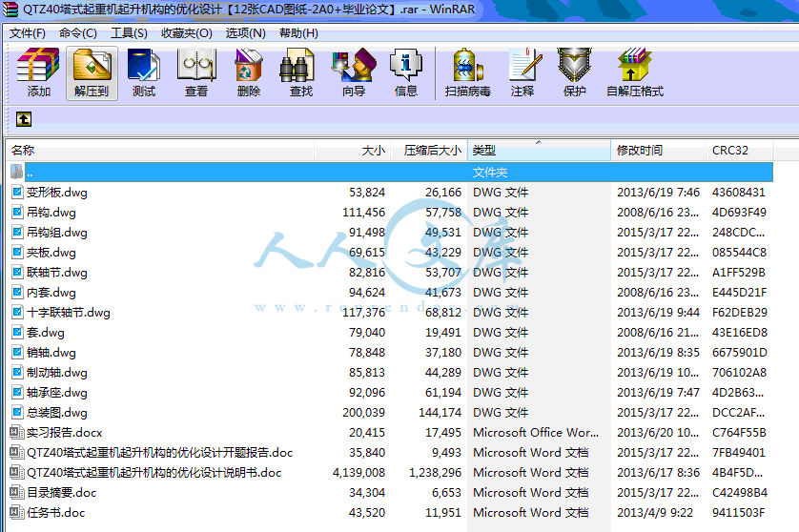Viewport: 799px width, 532px height.
Task: Open the File (文件) menu
Action: [28, 33]
